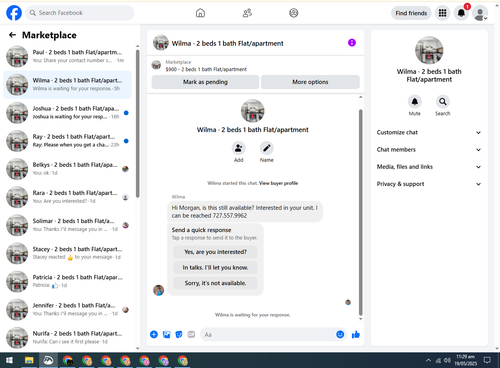Open Stacey's conversation
500x368 pixels.
coord(67,253)
